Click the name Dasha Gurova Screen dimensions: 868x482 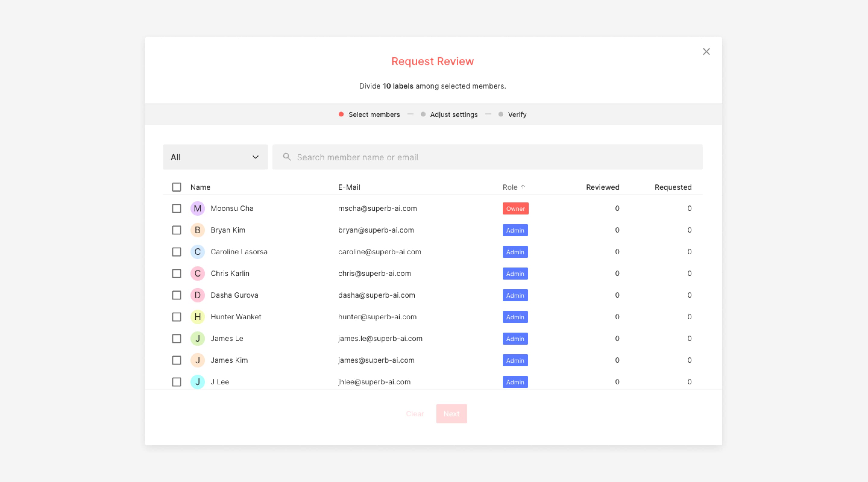pyautogui.click(x=234, y=295)
